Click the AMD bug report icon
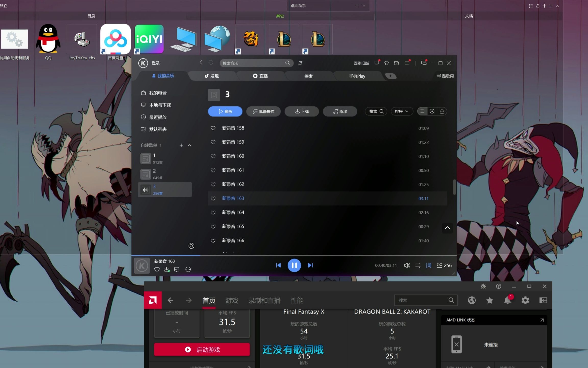The width and height of the screenshot is (588, 368). point(483,286)
